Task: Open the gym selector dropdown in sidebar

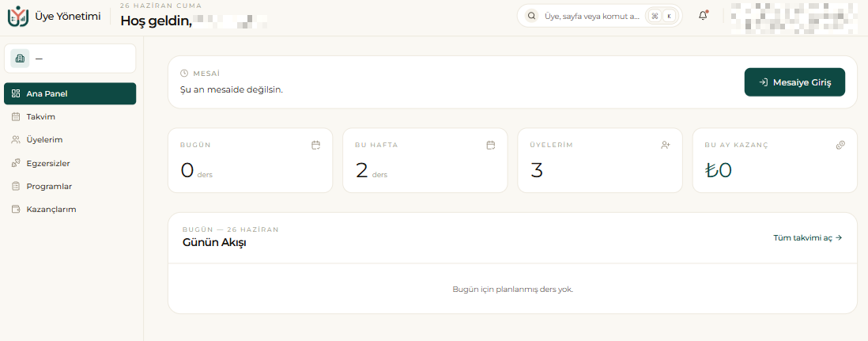Action: point(70,59)
